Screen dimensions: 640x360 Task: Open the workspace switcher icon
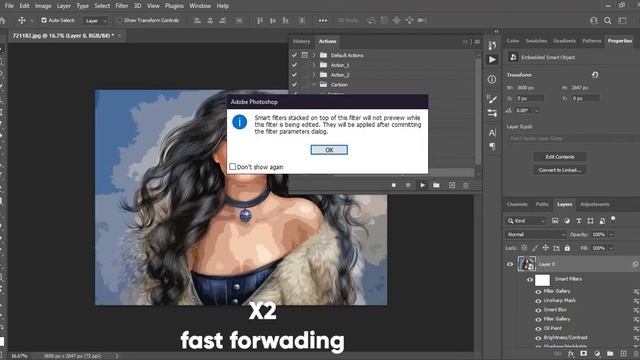click(622, 20)
